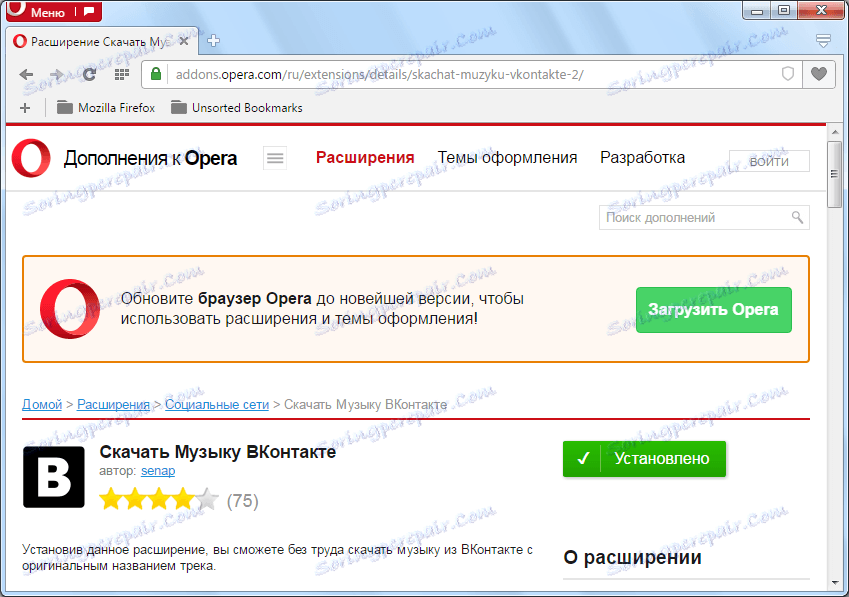This screenshot has height=597, width=849.
Task: Open the author link senap
Action: (x=157, y=471)
